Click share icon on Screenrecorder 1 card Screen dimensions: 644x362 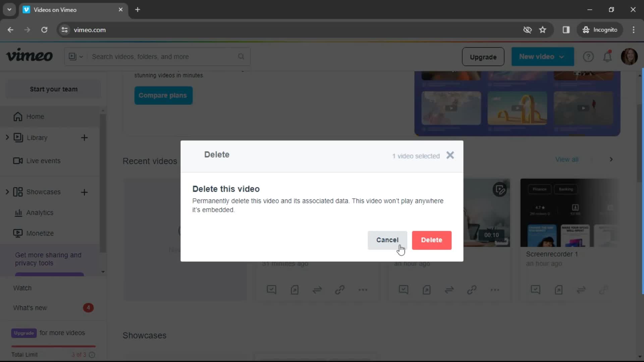tap(558, 290)
